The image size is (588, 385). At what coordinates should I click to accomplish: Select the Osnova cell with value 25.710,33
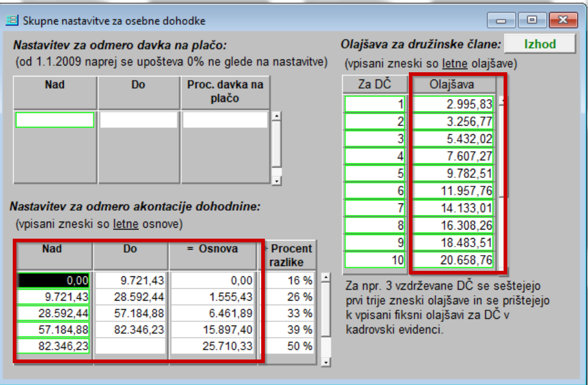click(x=212, y=346)
